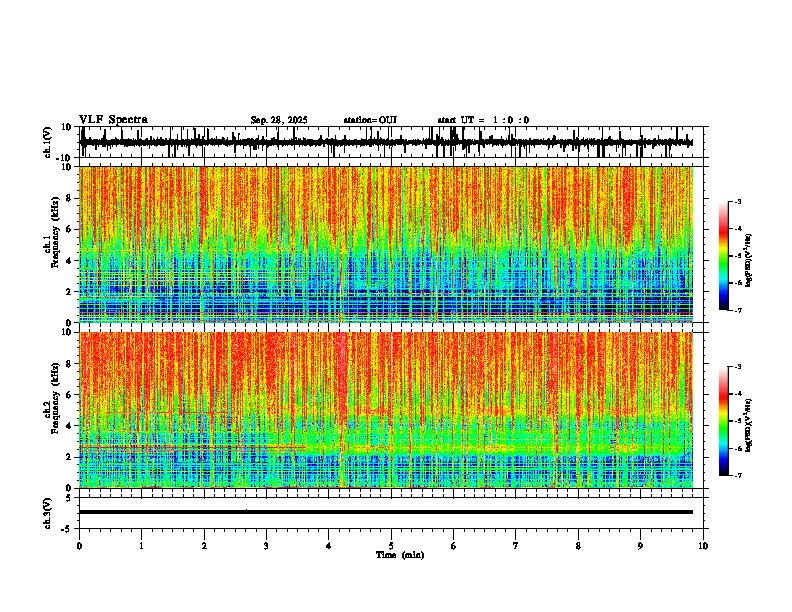Image resolution: width=792 pixels, height=612 pixels.
Task: Click the ch.2 "Frequency (kHz)" axis label
Action: point(54,398)
